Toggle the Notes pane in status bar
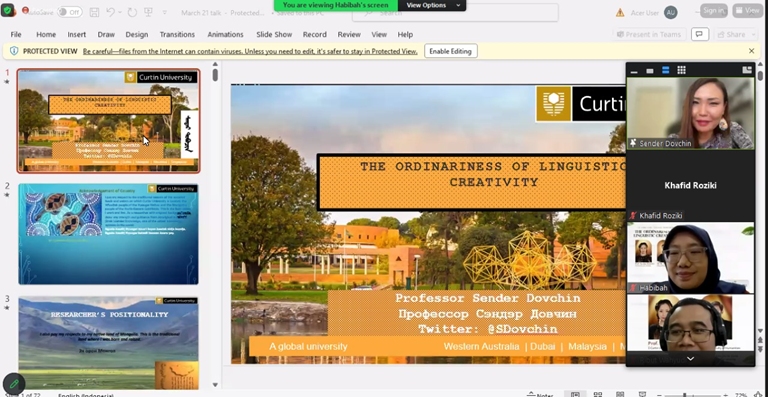The image size is (768, 397). point(540,395)
